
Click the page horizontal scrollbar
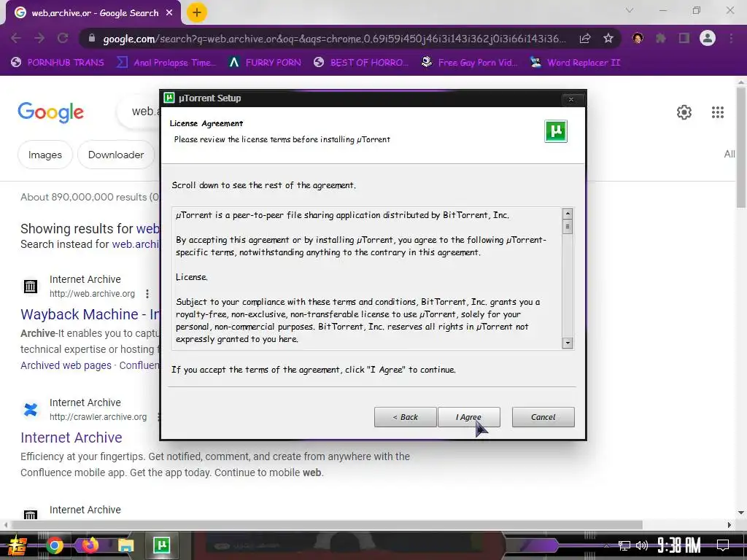(x=327, y=525)
